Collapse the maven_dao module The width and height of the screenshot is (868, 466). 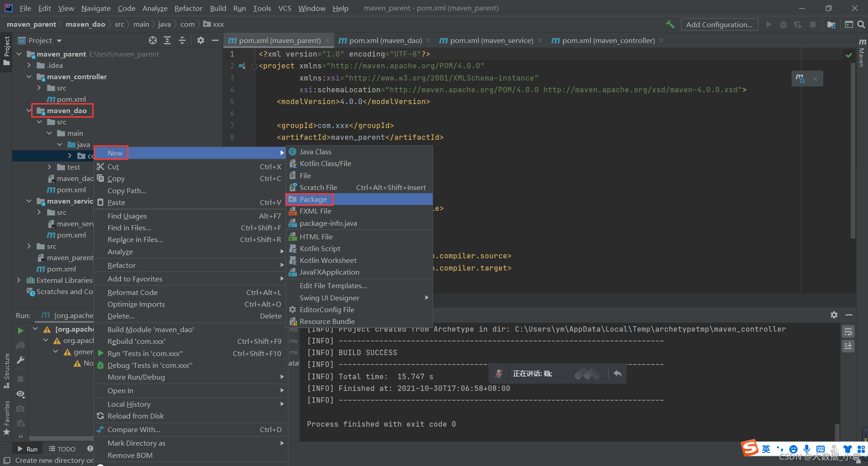tap(29, 111)
